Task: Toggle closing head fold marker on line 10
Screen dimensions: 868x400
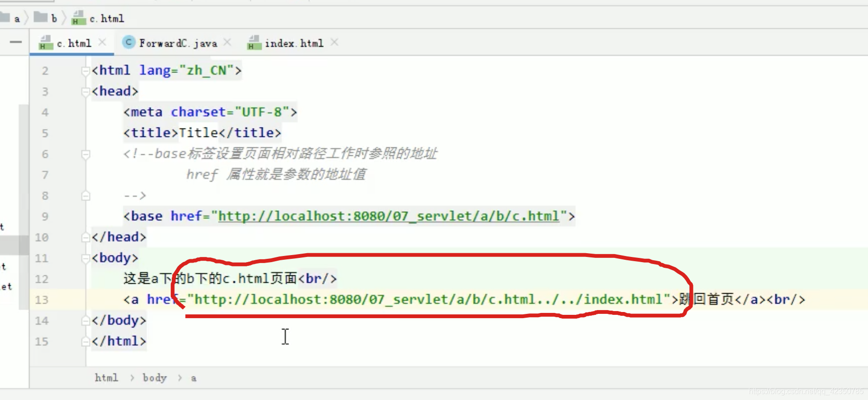Action: click(86, 238)
